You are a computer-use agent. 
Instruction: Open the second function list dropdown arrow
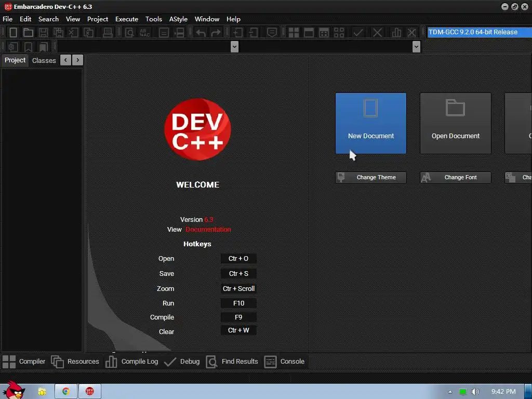coord(416,46)
